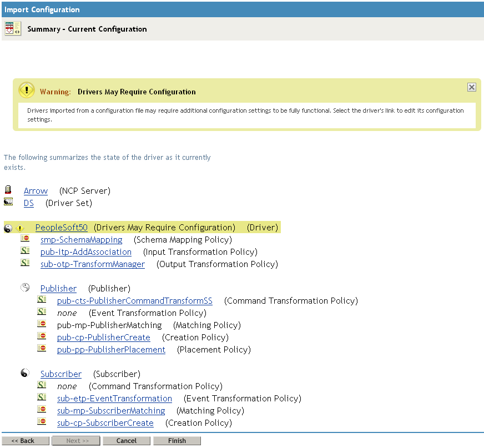The height and width of the screenshot is (448, 484).
Task: Close the configuration warning box
Action: [471, 87]
